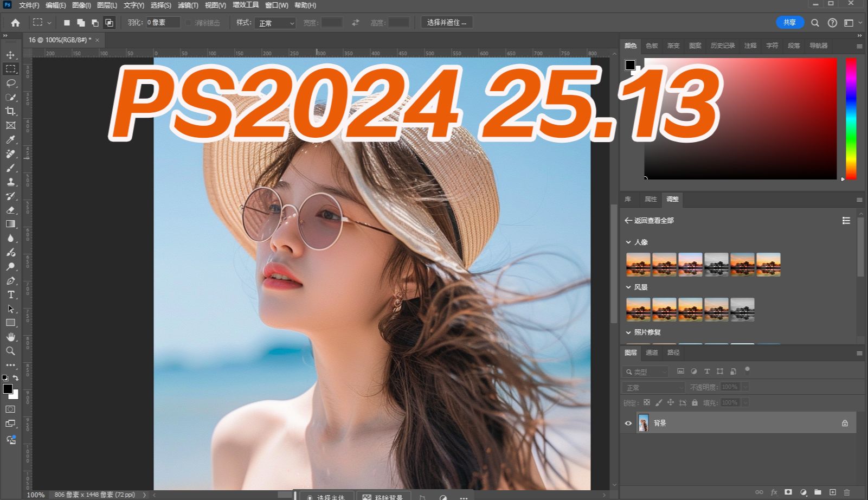Screen dimensions: 868x500
Task: Swap width and height arrows icon
Action: (x=355, y=23)
